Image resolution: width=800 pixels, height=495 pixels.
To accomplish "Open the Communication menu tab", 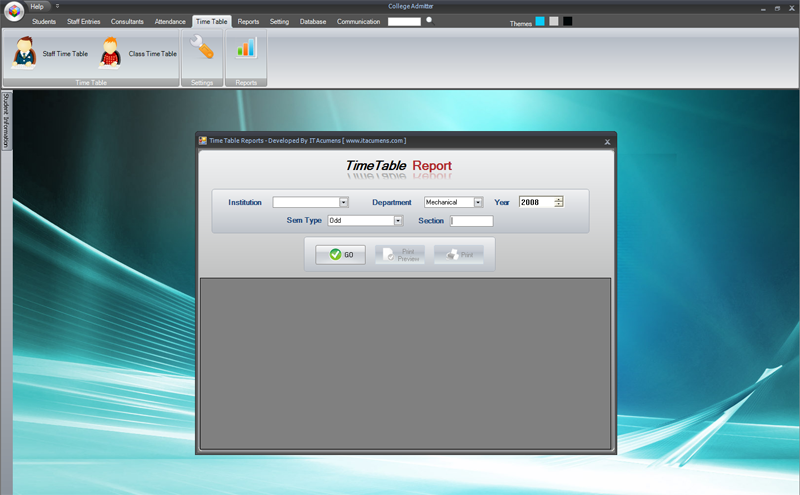I will click(x=358, y=21).
